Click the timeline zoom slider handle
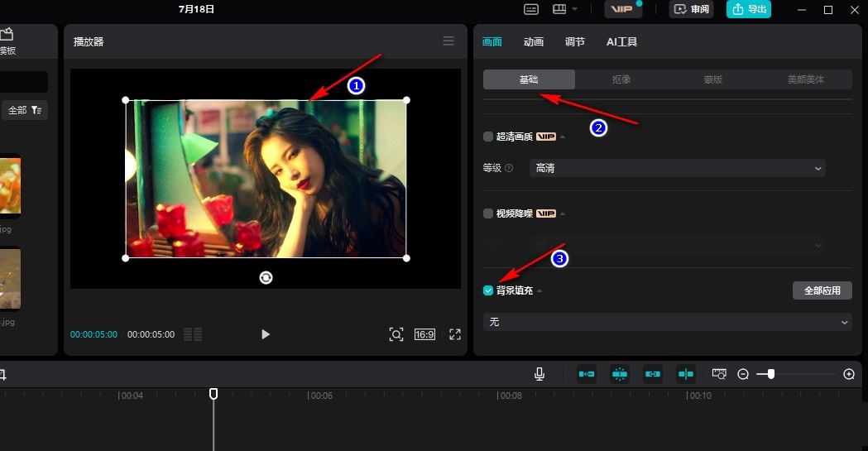The image size is (868, 451). tap(771, 374)
